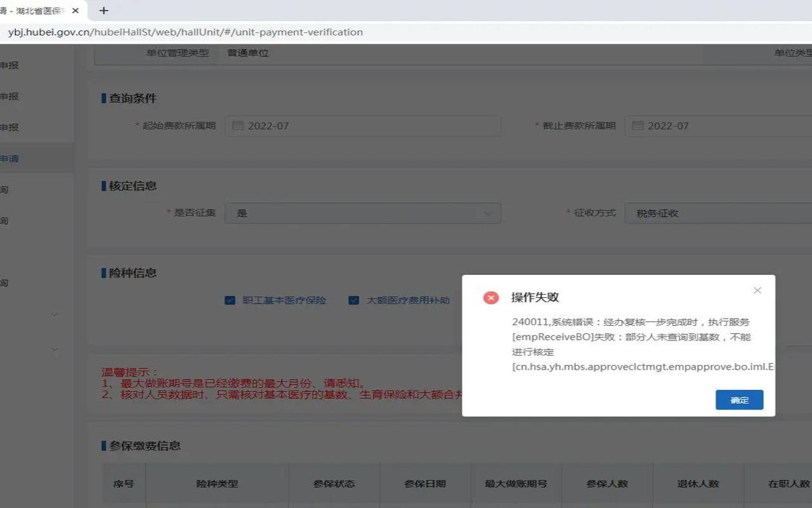Click the 240011 error message text

click(x=643, y=344)
